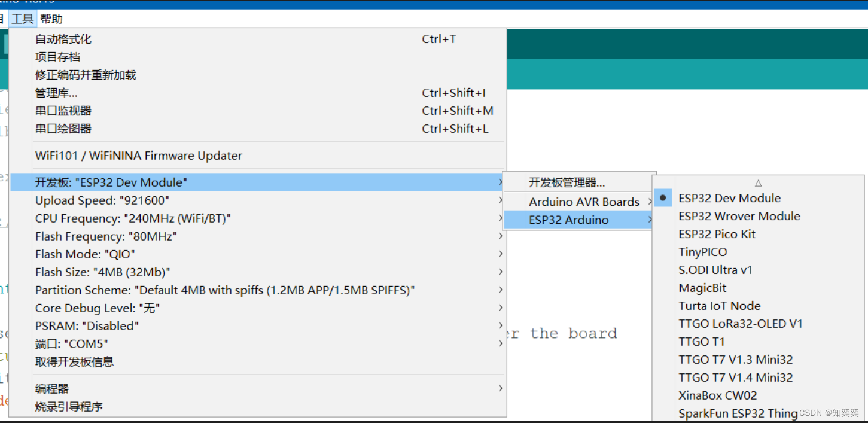Expand Core Debug Level "无" submenu
The image size is (868, 423).
[x=258, y=308]
